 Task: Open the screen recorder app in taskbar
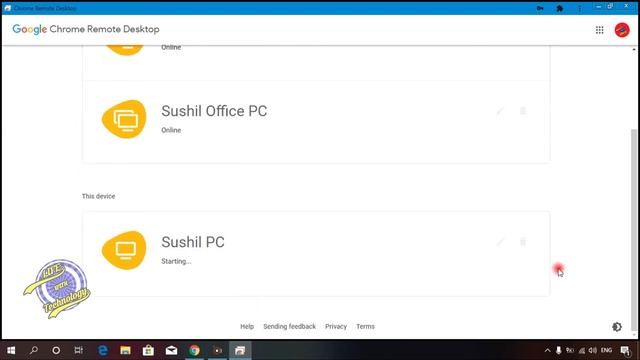[x=218, y=350]
